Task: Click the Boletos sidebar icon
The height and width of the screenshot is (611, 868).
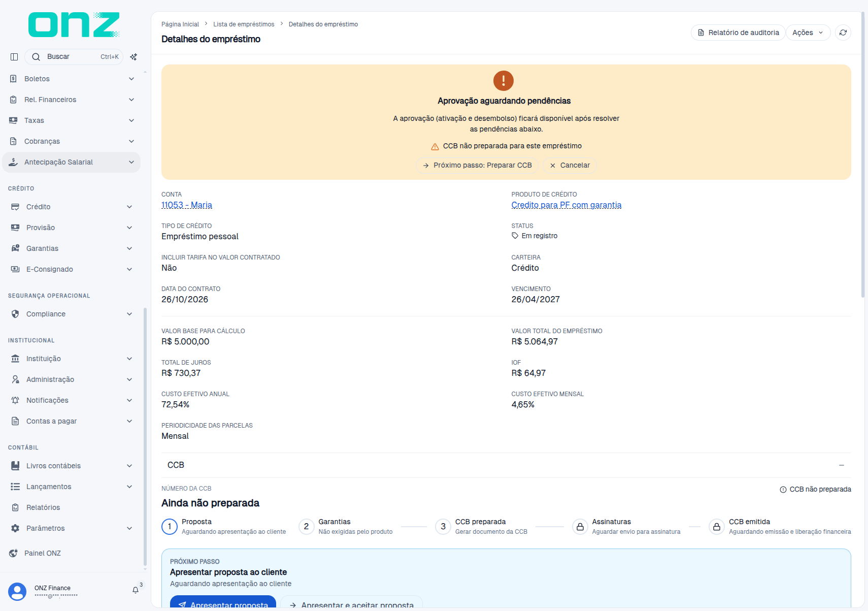Action: coord(13,79)
